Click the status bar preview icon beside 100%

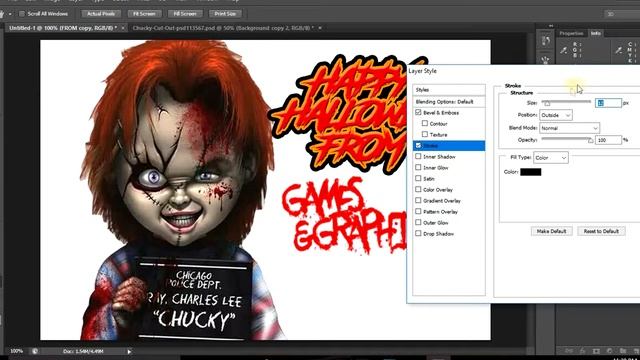coord(35,351)
